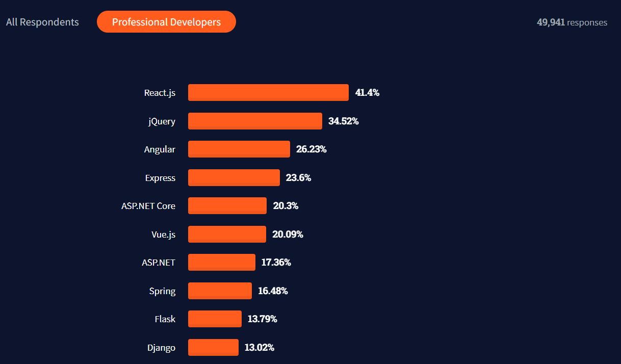Click the Flask bar
The height and width of the screenshot is (364, 621).
click(x=215, y=319)
